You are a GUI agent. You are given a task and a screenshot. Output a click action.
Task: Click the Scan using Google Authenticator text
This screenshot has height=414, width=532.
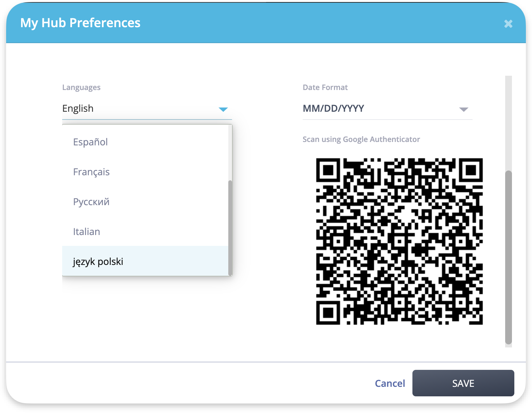click(361, 139)
